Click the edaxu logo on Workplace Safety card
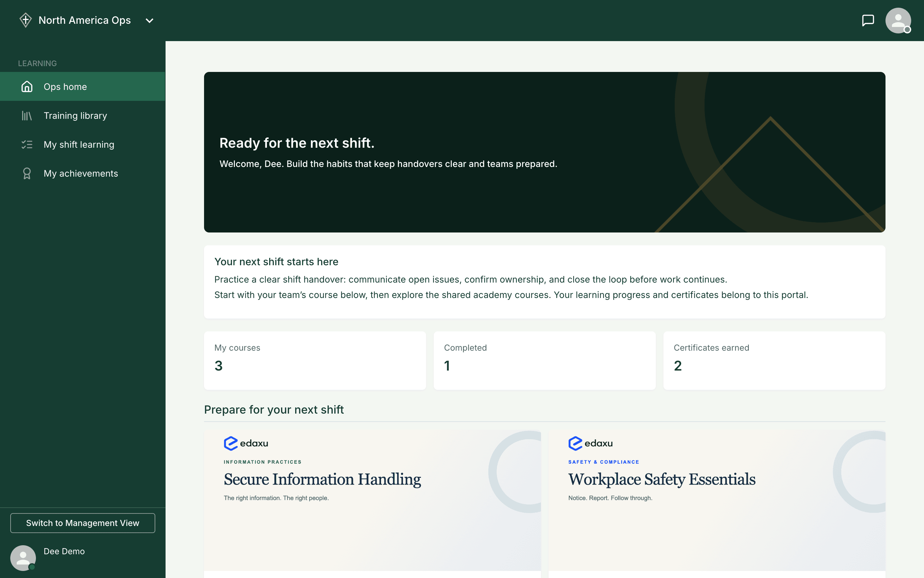The width and height of the screenshot is (924, 578). click(x=590, y=443)
